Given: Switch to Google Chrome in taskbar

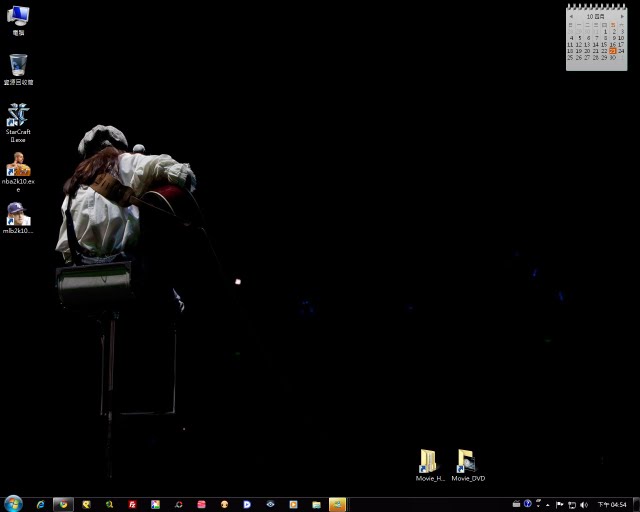Looking at the screenshot, I should click(63, 505).
